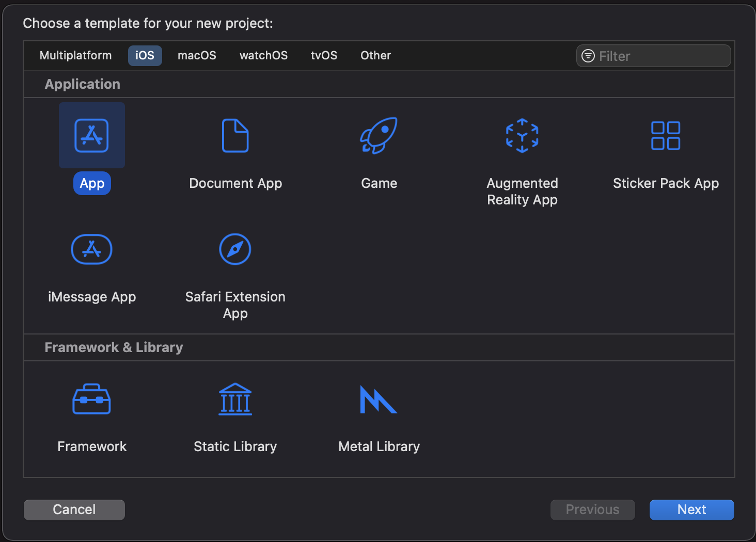Click the Metal Library label
This screenshot has width=756, height=542.
(x=379, y=447)
